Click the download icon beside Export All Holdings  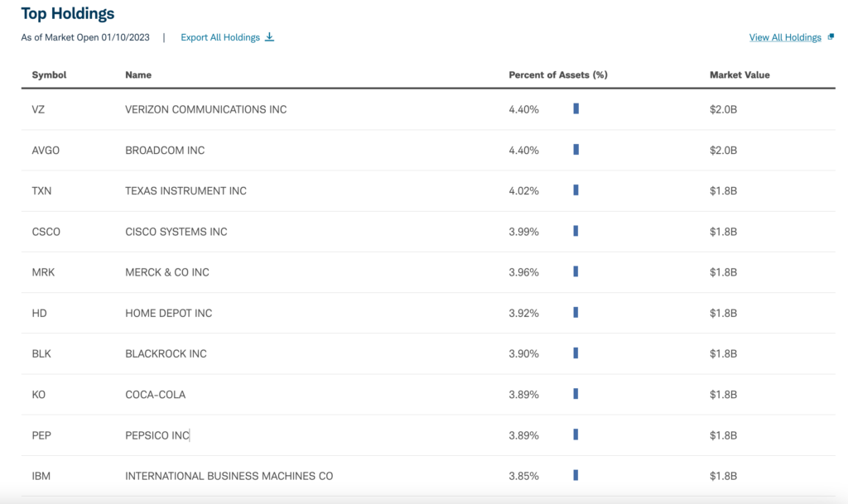click(x=269, y=37)
